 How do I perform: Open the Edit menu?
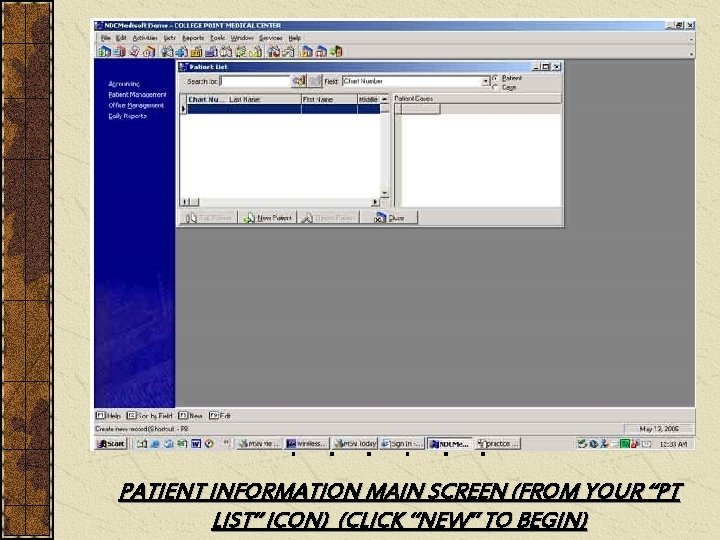click(x=121, y=38)
